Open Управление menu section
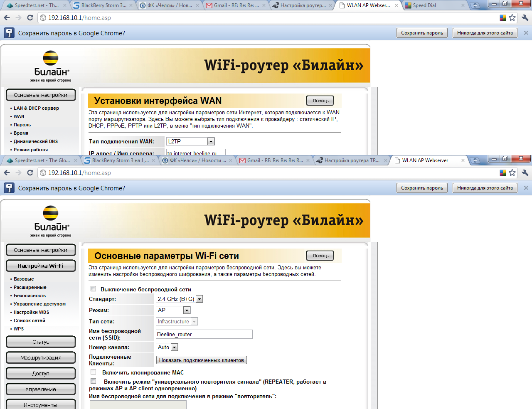The width and height of the screenshot is (532, 409). [x=41, y=389]
